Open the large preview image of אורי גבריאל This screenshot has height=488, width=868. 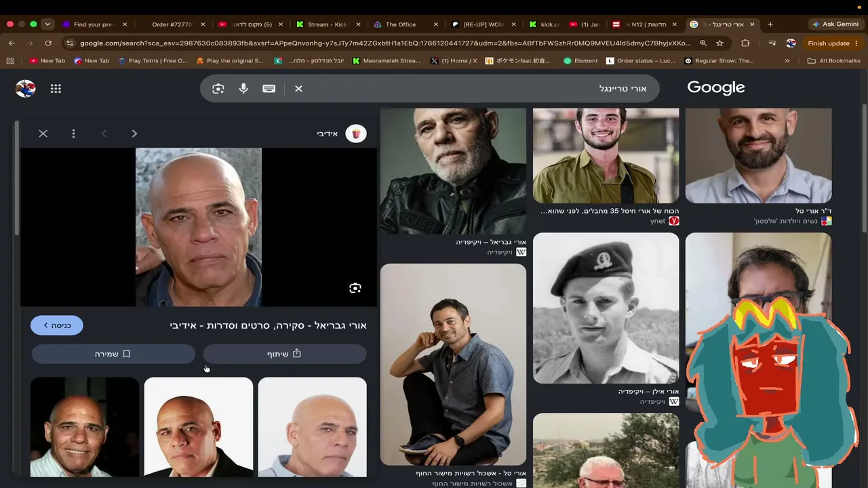pyautogui.click(x=199, y=227)
